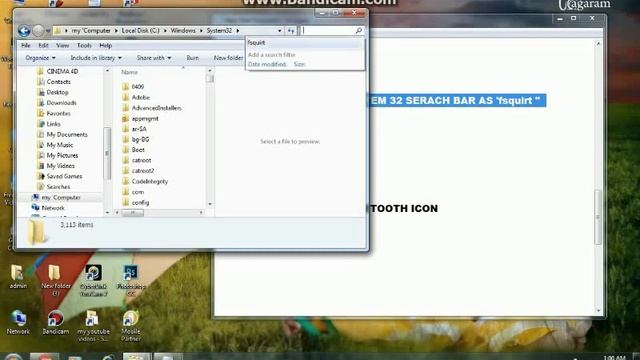Expand the Organize dropdown
The height and width of the screenshot is (360, 640).
(x=40, y=58)
